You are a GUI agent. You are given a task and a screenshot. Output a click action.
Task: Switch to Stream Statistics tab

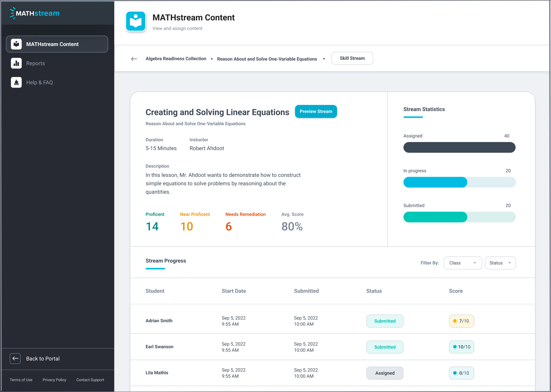point(424,109)
